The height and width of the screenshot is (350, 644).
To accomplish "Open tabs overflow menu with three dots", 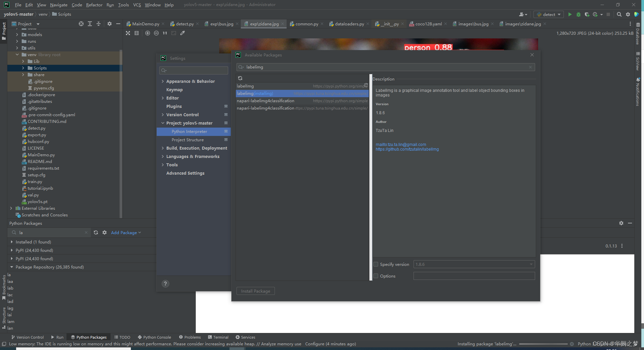I will click(630, 24).
